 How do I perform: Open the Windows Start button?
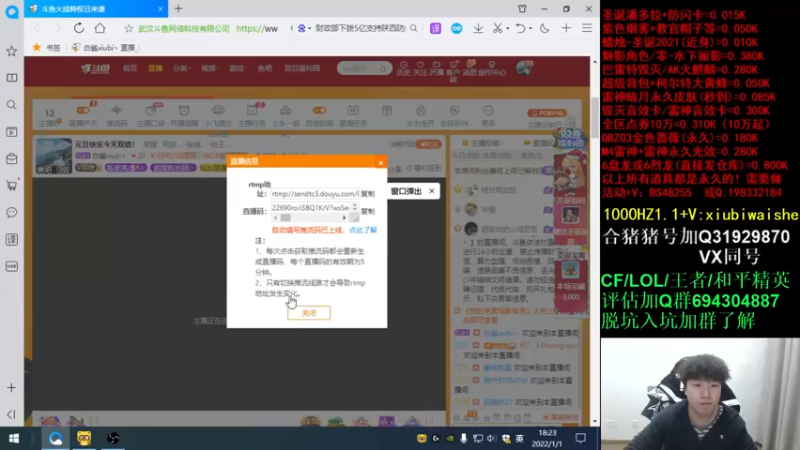click(14, 438)
